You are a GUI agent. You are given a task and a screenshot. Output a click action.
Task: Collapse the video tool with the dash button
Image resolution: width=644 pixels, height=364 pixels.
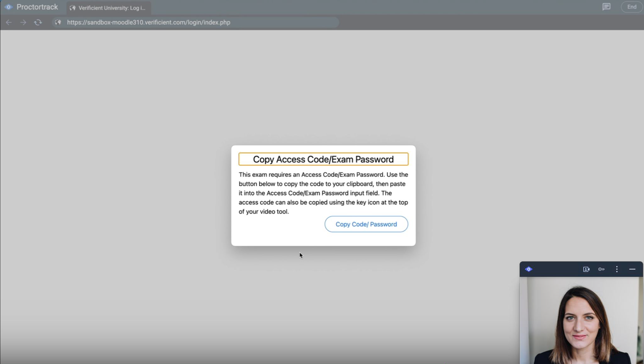point(632,269)
